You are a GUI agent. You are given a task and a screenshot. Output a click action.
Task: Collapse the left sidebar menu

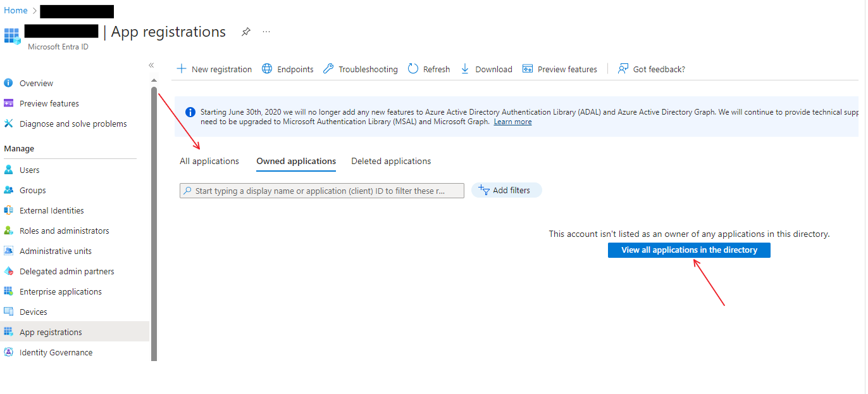click(x=151, y=65)
